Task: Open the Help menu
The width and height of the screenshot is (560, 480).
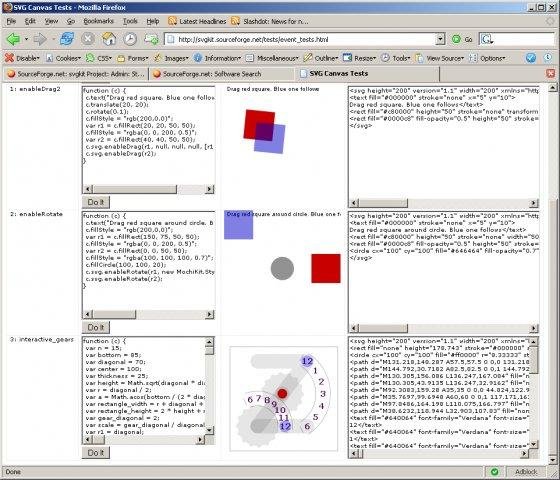Action: click(152, 21)
